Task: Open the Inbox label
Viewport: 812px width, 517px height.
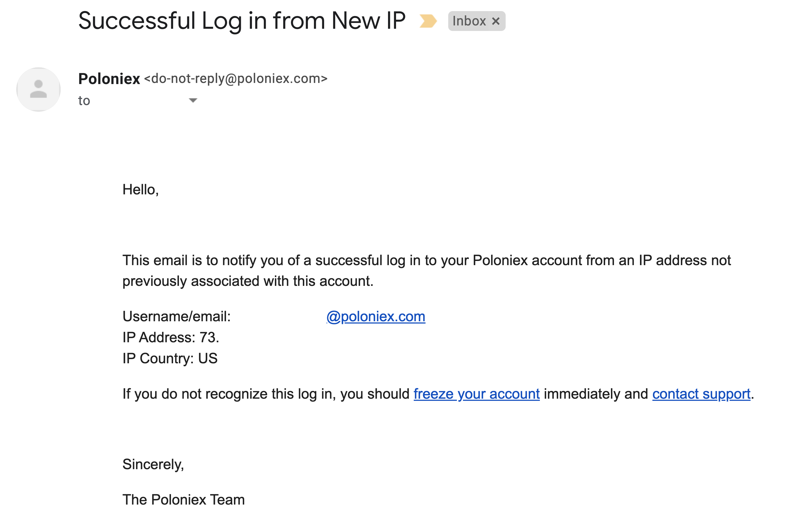Action: coord(469,21)
